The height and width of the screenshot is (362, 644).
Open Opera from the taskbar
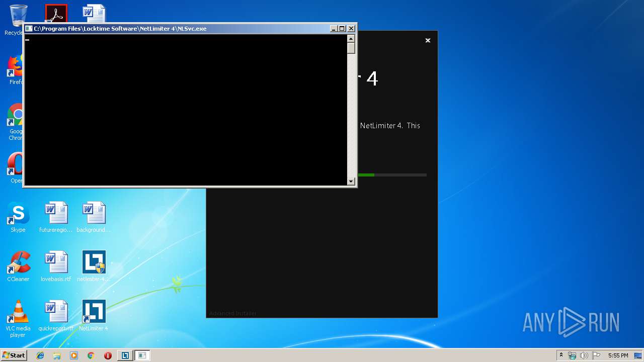(108, 355)
